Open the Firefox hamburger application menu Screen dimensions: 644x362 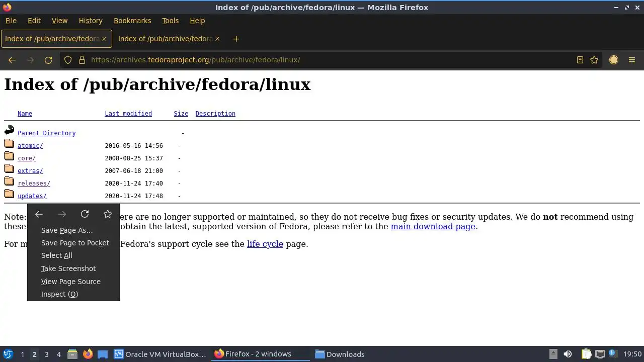click(x=632, y=60)
